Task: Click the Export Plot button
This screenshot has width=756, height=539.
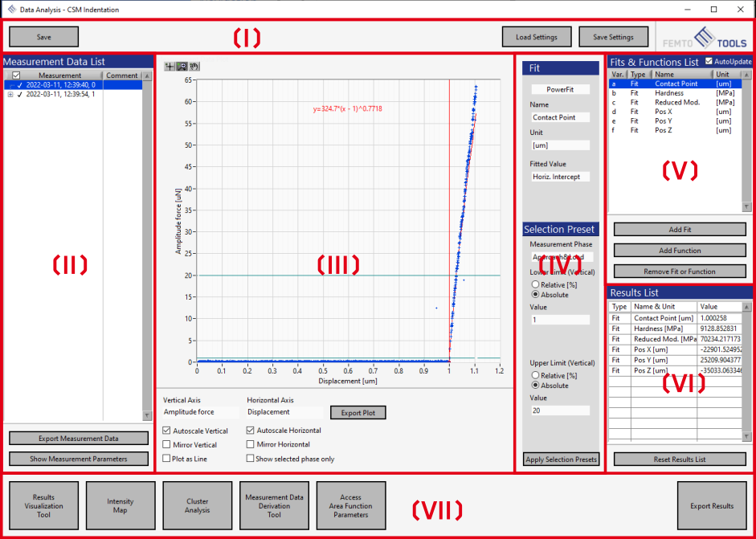Action: pos(358,412)
